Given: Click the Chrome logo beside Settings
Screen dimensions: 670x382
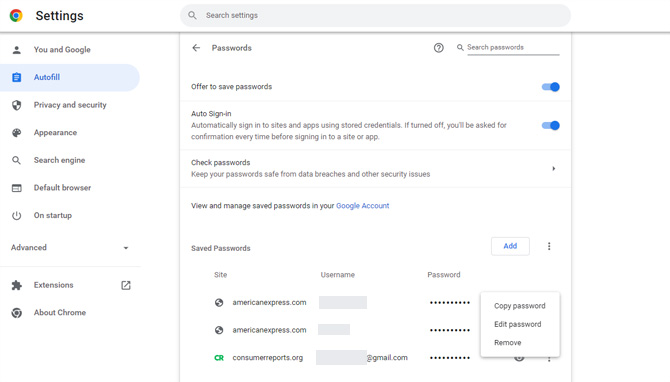Looking at the screenshot, I should [x=16, y=15].
